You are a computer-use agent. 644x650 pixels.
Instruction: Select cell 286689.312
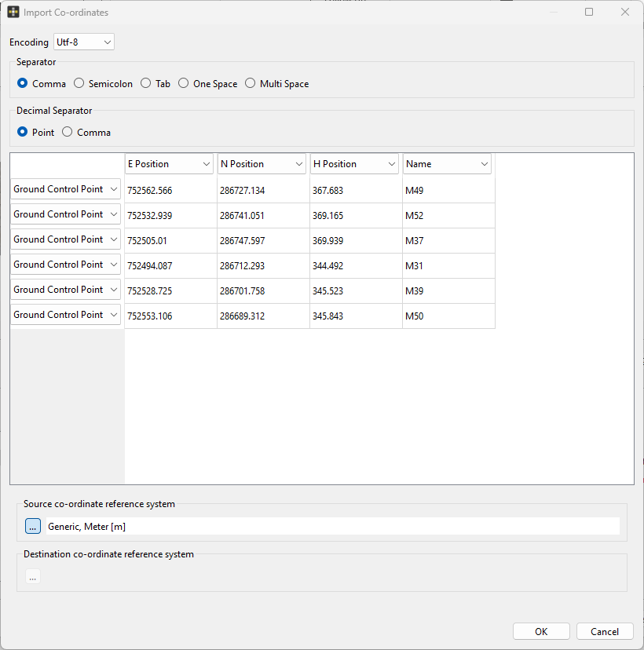click(263, 316)
